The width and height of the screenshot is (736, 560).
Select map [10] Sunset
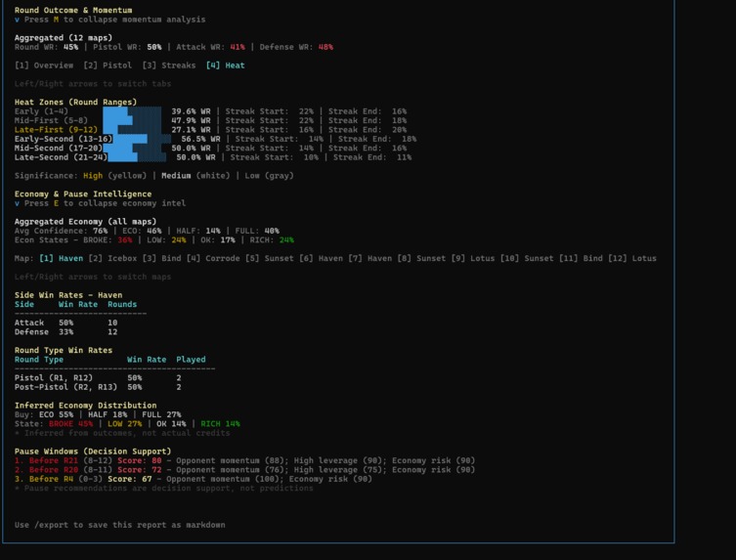pos(527,258)
